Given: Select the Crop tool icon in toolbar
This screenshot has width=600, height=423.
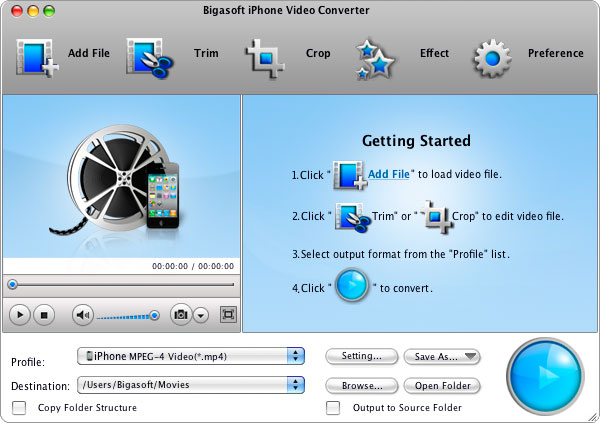Looking at the screenshot, I should 265,59.
